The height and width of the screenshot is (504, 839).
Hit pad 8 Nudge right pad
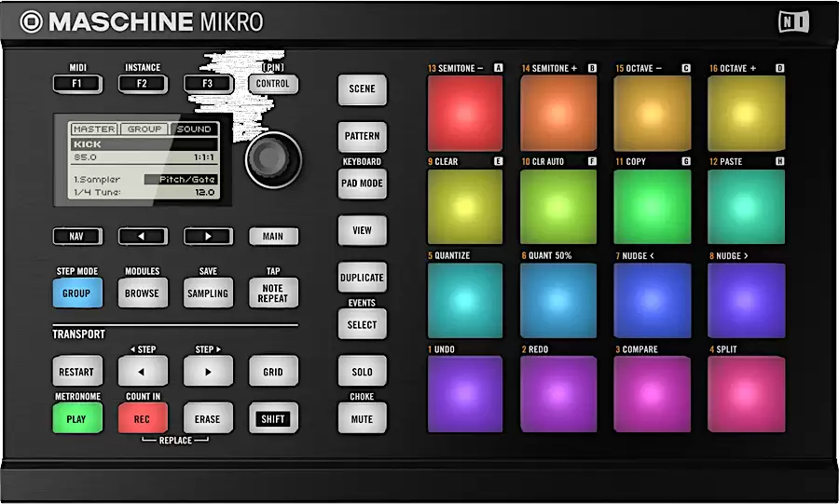coord(747,300)
